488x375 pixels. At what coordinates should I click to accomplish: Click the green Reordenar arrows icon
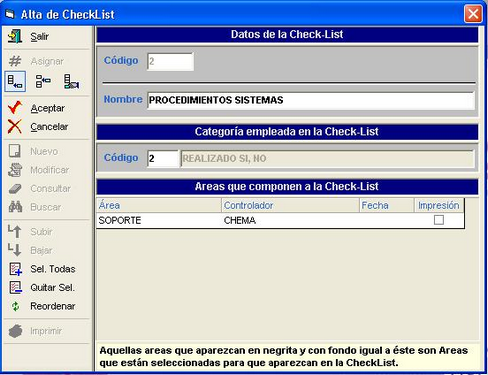coord(15,306)
